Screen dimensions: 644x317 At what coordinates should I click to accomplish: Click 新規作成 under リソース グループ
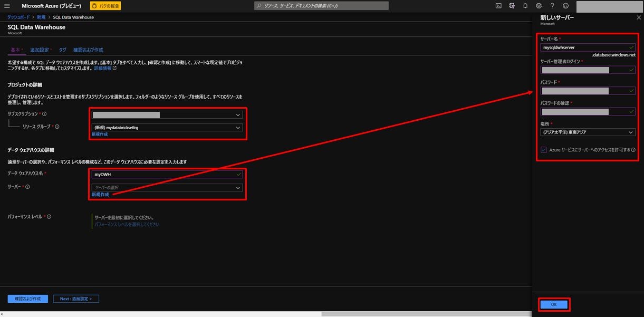click(x=100, y=135)
